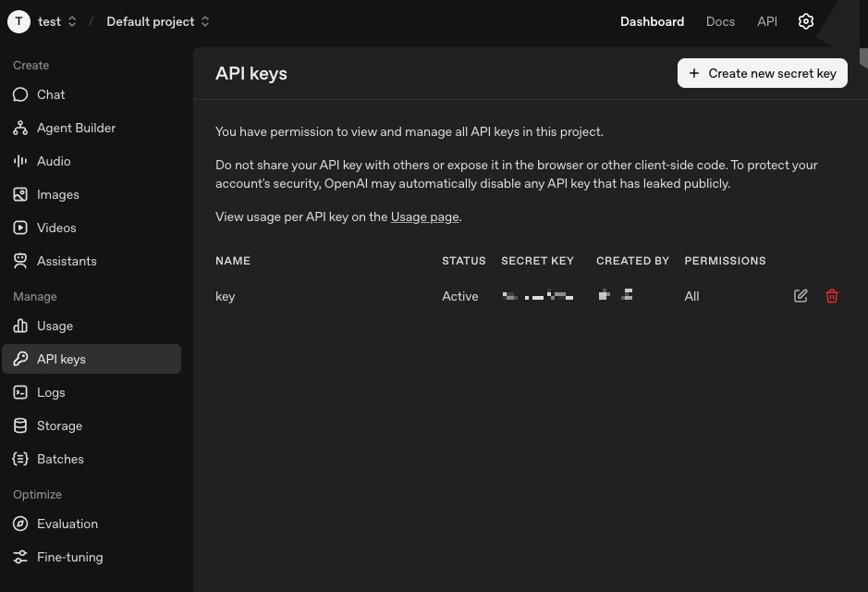Click the key name cell
This screenshot has height=592, width=868.
pos(226,296)
